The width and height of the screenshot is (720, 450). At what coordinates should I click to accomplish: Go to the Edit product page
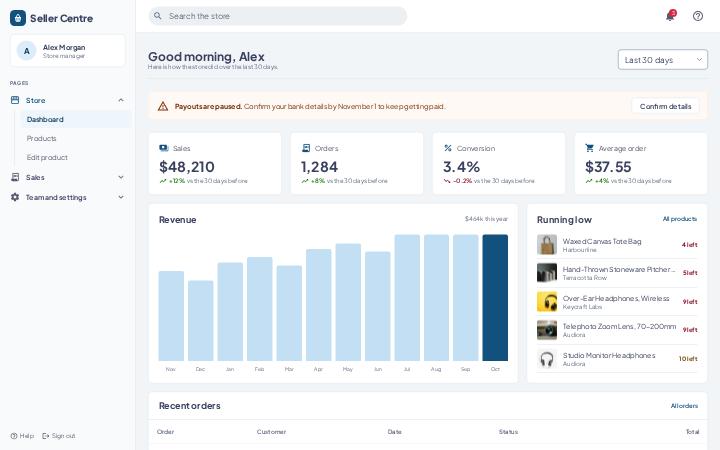point(47,158)
